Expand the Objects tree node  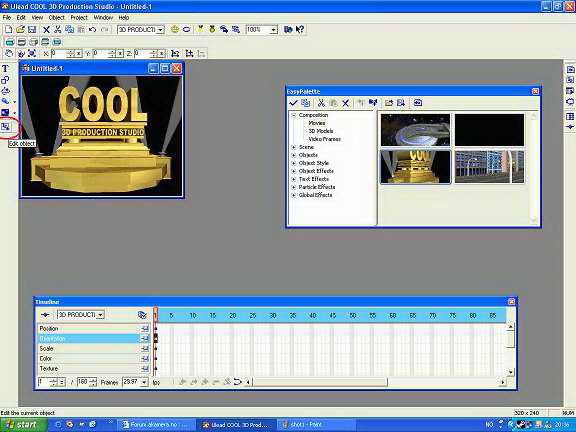pos(294,155)
